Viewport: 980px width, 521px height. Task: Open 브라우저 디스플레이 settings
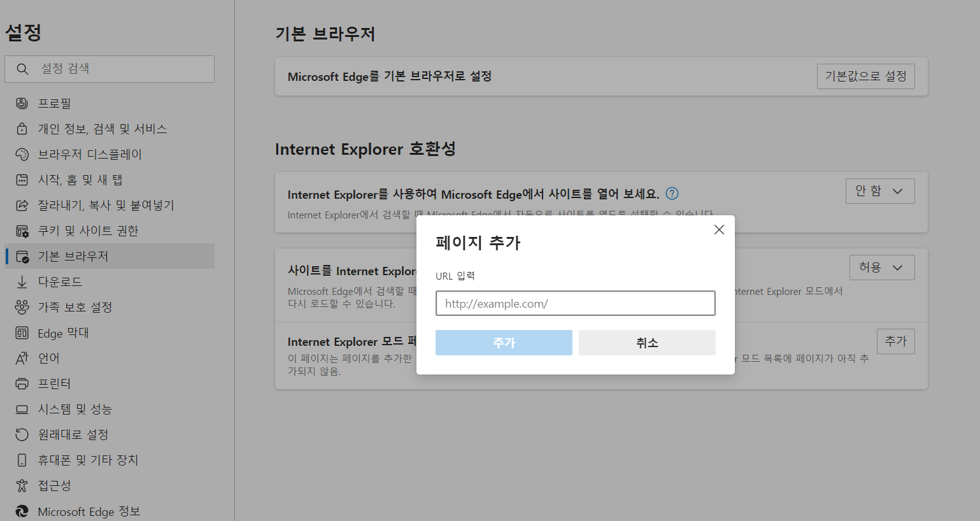[110, 154]
